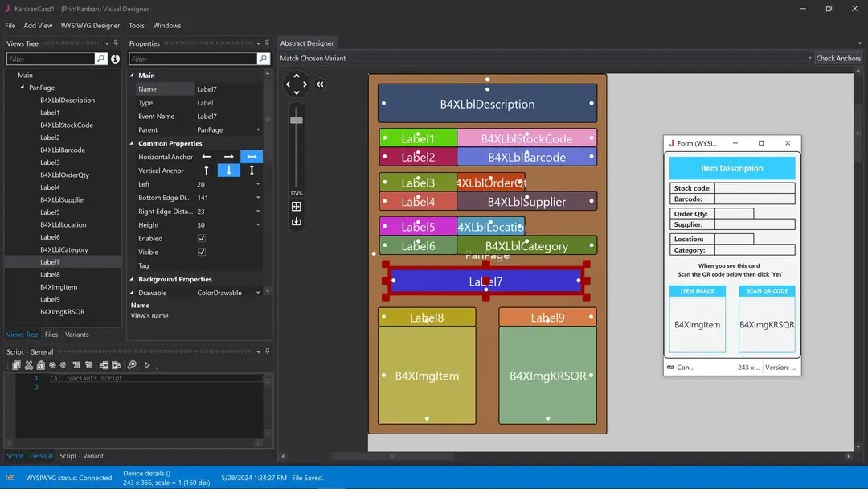Click the Check Anchors button

click(x=838, y=59)
